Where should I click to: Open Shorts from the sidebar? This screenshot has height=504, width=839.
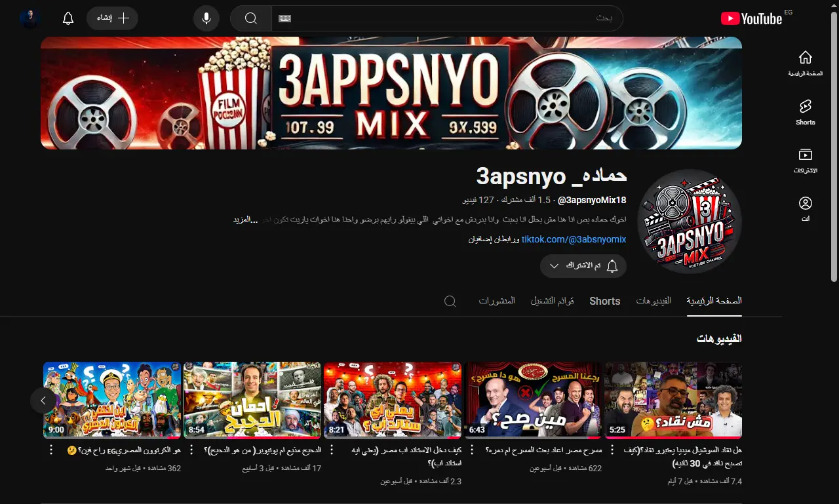coord(806,112)
